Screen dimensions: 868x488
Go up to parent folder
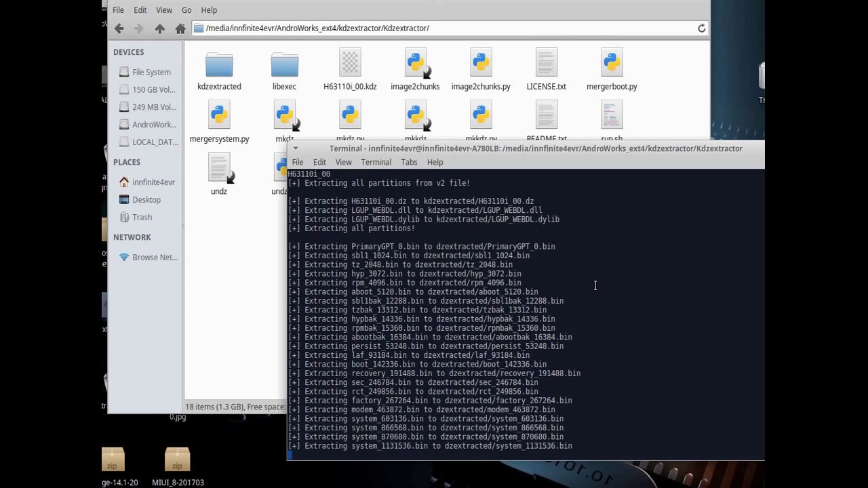(x=160, y=28)
